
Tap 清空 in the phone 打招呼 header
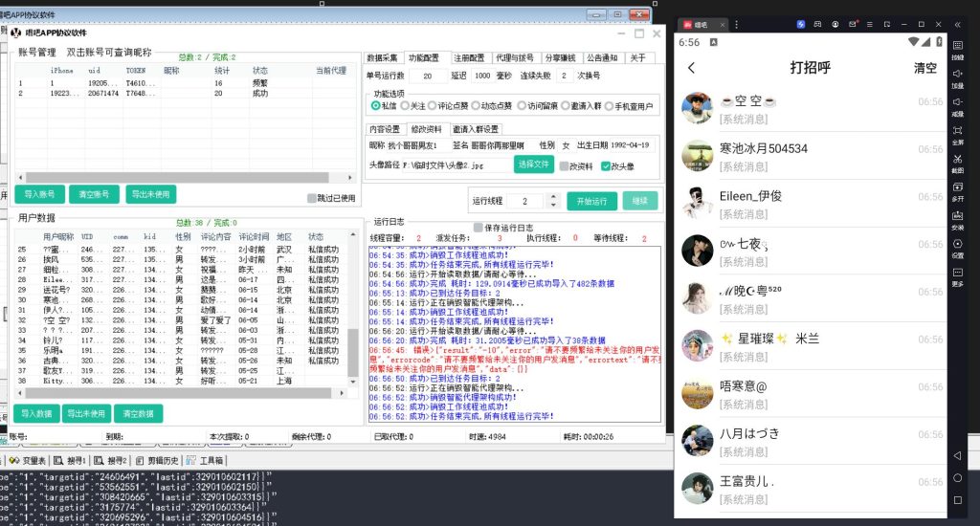pyautogui.click(x=925, y=68)
